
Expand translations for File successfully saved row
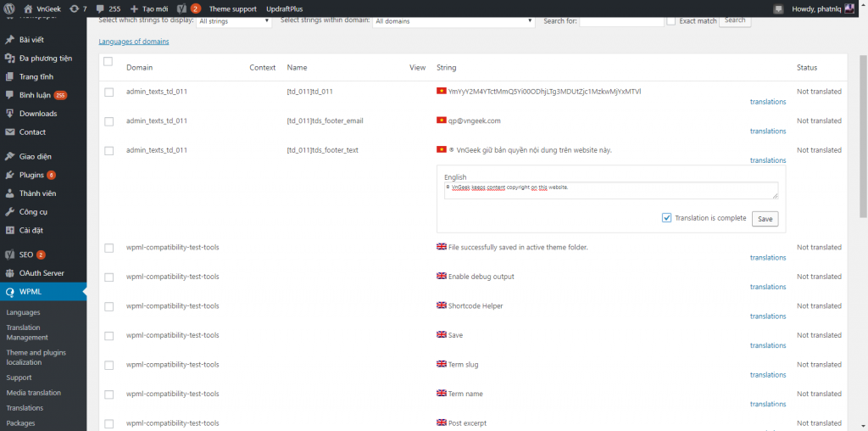pos(768,258)
